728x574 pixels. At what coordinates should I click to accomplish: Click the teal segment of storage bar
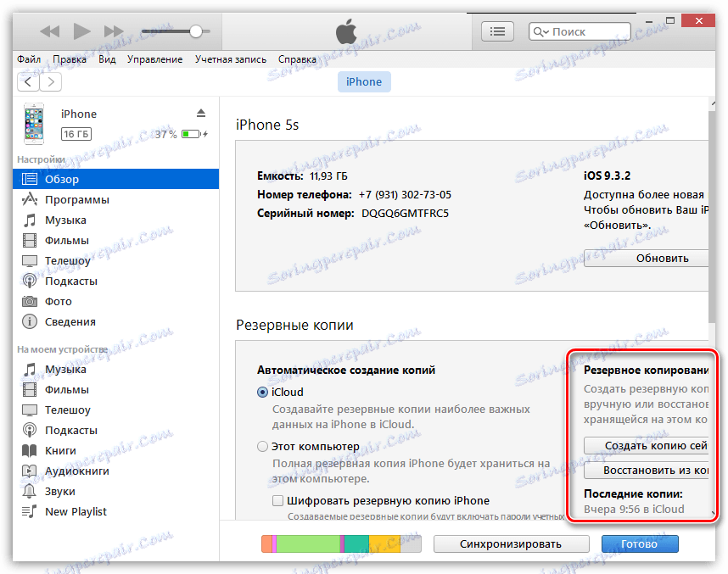tap(356, 543)
